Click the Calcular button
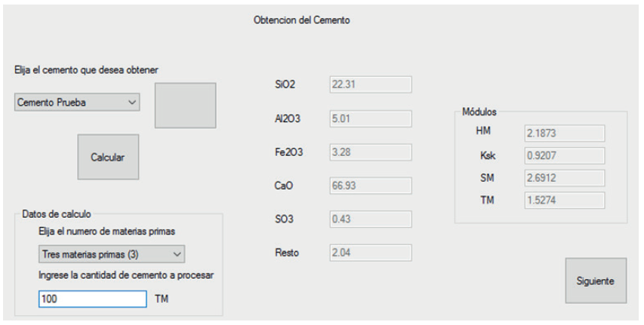 [108, 157]
